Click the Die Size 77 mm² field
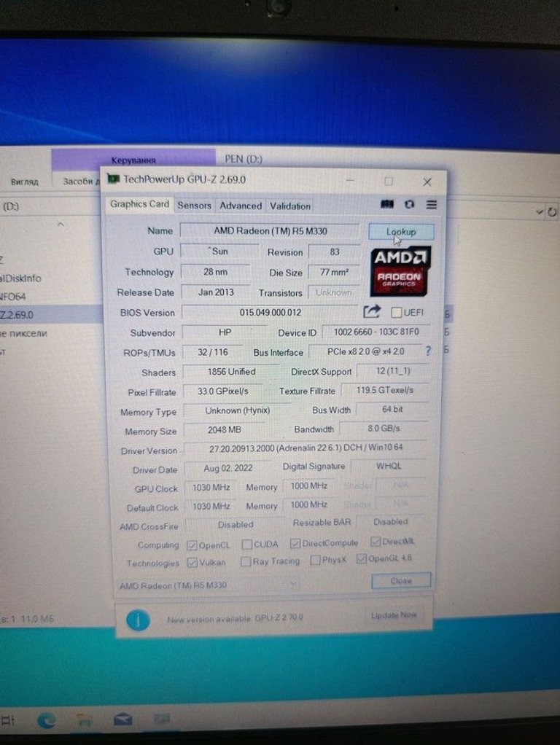 tap(334, 272)
